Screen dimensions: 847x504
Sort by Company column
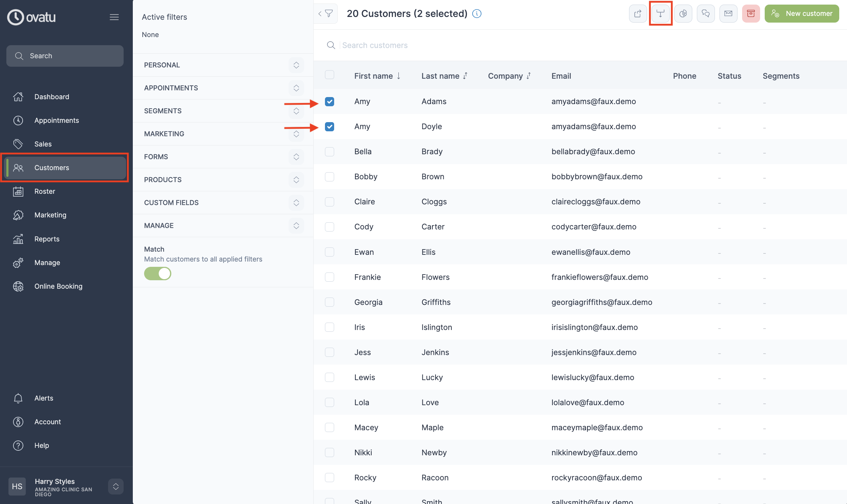(509, 76)
